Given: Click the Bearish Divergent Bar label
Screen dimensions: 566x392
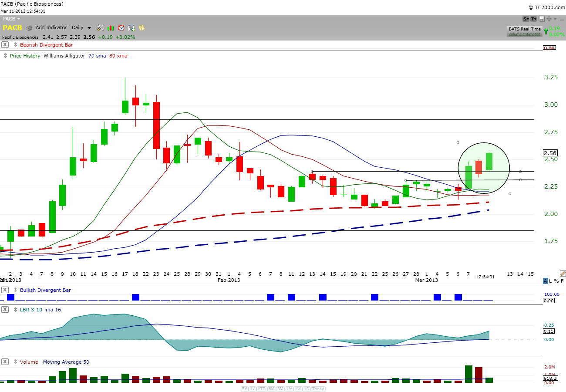Looking at the screenshot, I should (x=47, y=45).
